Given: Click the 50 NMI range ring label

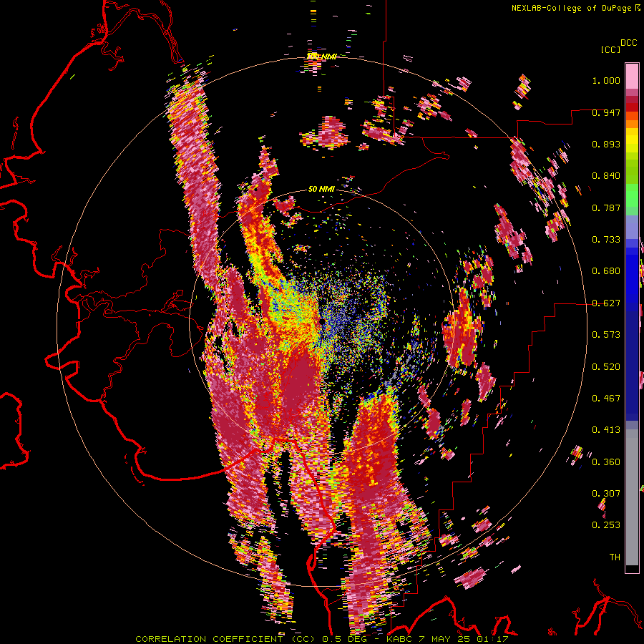Looking at the screenshot, I should click(321, 190).
